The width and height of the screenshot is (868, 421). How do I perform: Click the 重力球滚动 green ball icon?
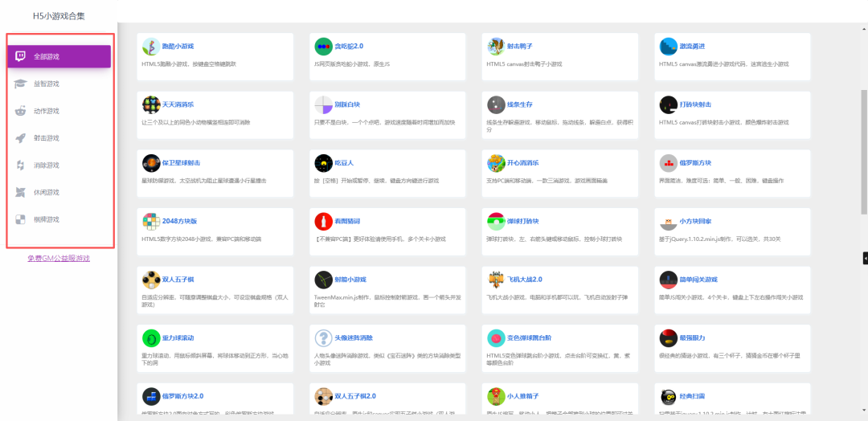click(x=150, y=338)
